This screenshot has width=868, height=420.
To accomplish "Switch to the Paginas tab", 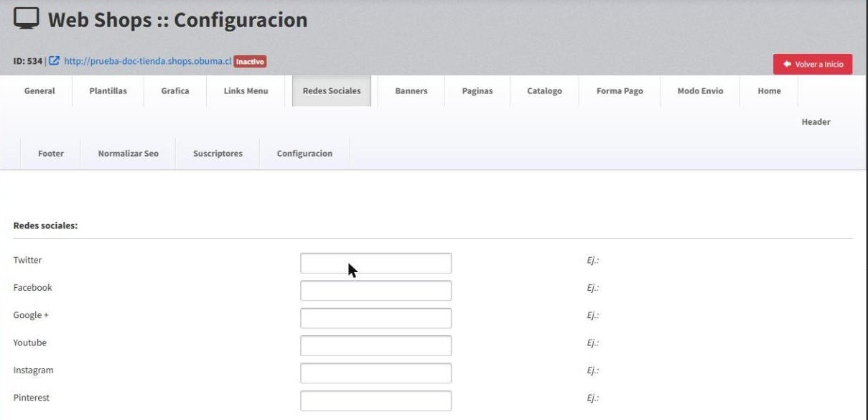I will coord(477,91).
